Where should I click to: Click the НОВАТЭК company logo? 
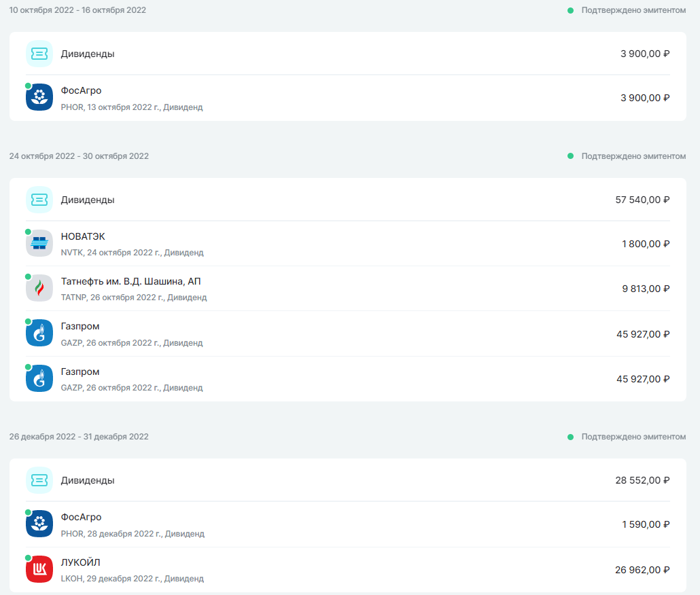(39, 244)
